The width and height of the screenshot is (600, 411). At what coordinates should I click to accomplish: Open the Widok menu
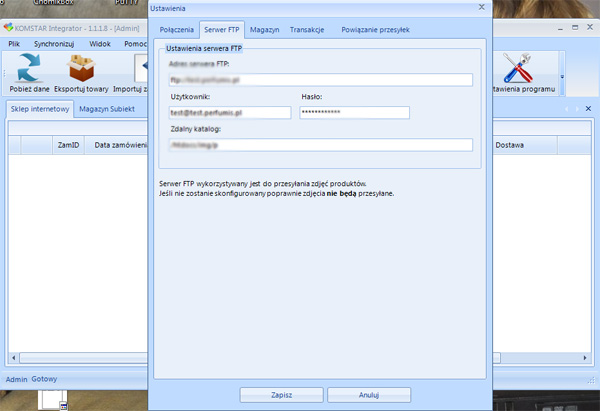[x=100, y=44]
